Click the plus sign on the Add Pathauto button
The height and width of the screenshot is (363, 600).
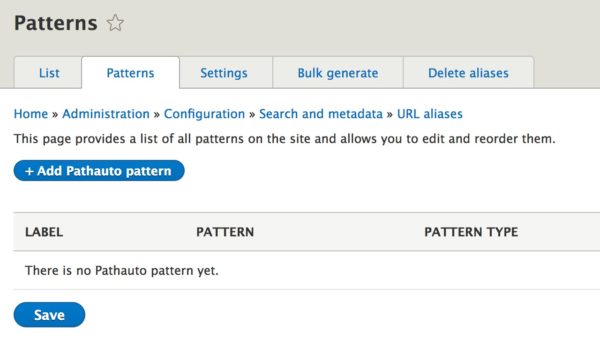point(29,171)
